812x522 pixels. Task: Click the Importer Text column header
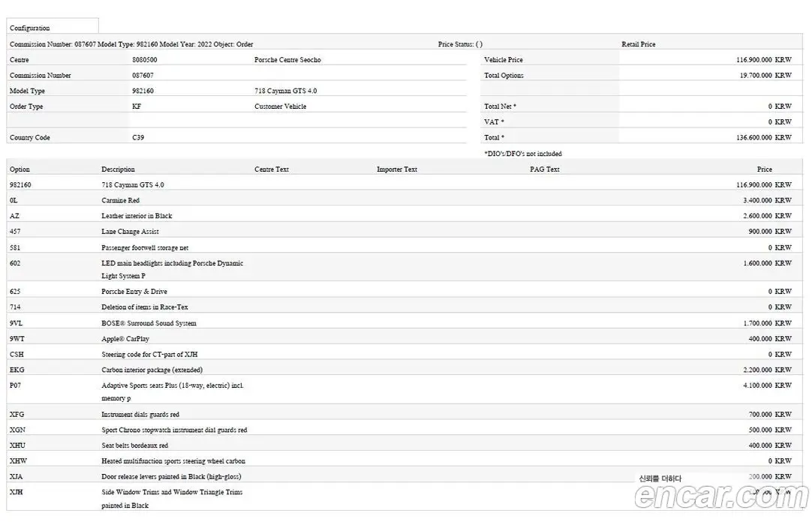click(x=397, y=169)
